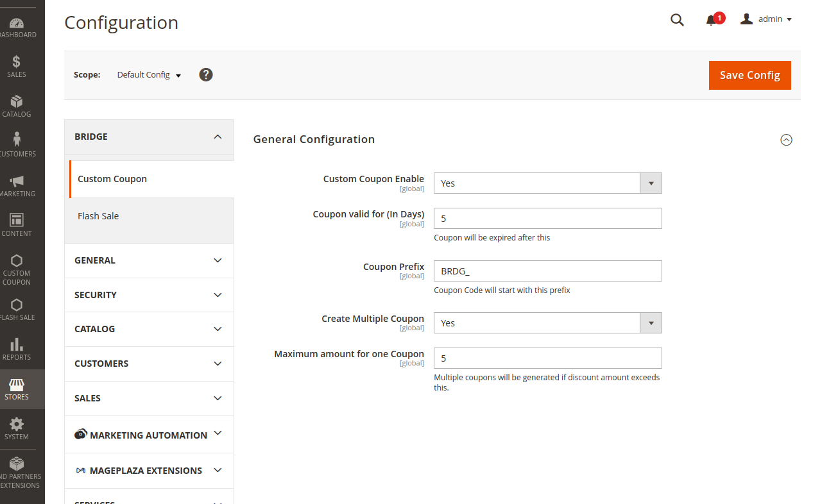Open the admin account menu
The width and height of the screenshot is (813, 504).
(x=767, y=19)
